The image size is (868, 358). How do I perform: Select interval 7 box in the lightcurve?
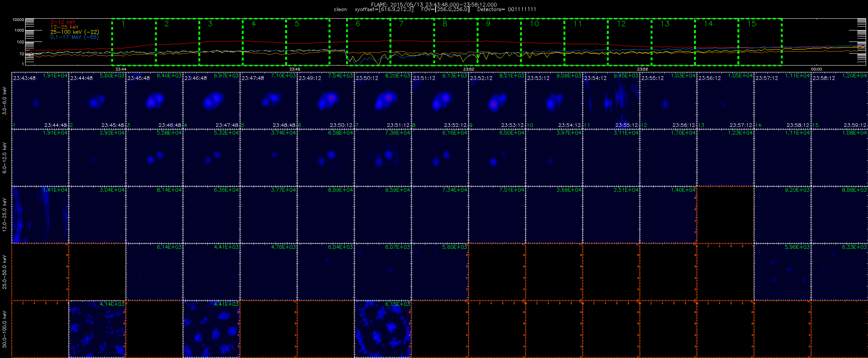(412, 42)
